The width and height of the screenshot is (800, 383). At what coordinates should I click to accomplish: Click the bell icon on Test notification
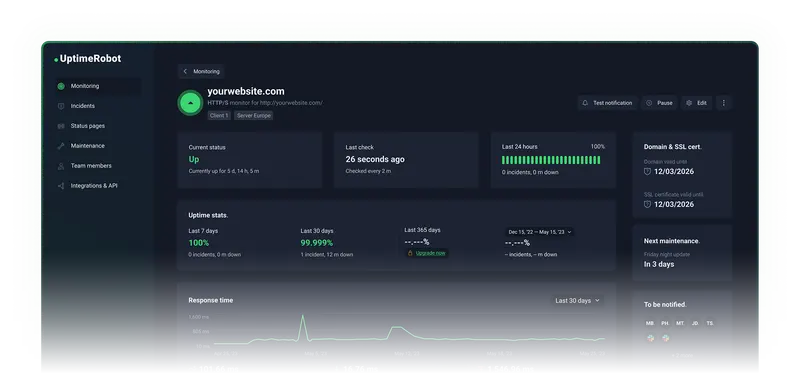point(585,103)
